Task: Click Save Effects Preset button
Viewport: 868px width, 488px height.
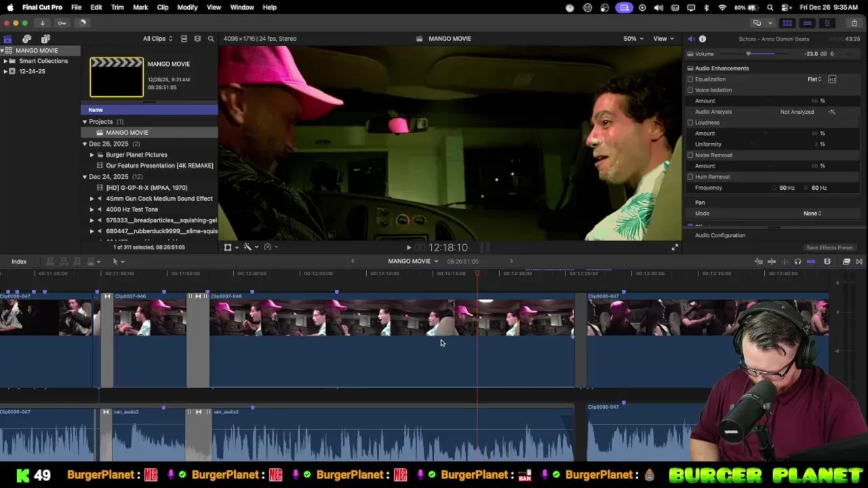Action: [829, 248]
